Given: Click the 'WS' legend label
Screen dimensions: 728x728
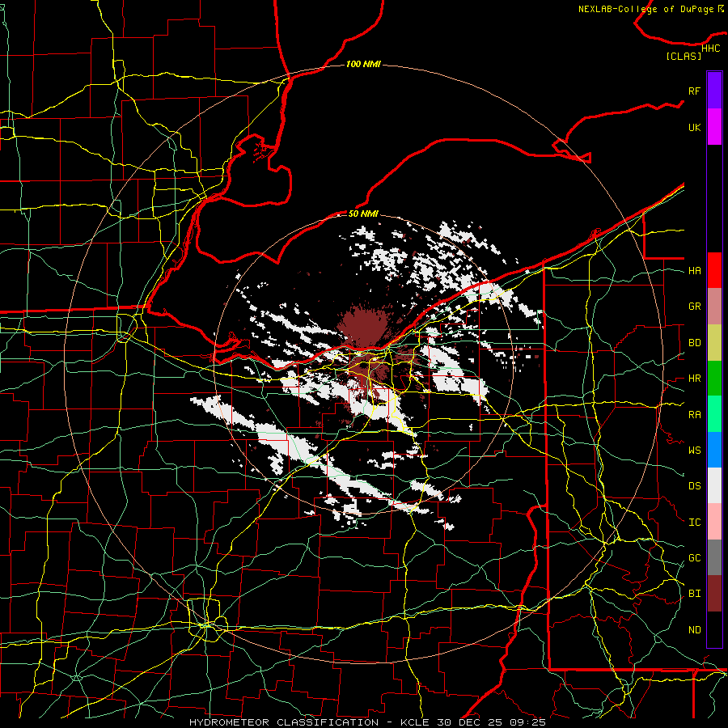Looking at the screenshot, I should click(695, 451).
